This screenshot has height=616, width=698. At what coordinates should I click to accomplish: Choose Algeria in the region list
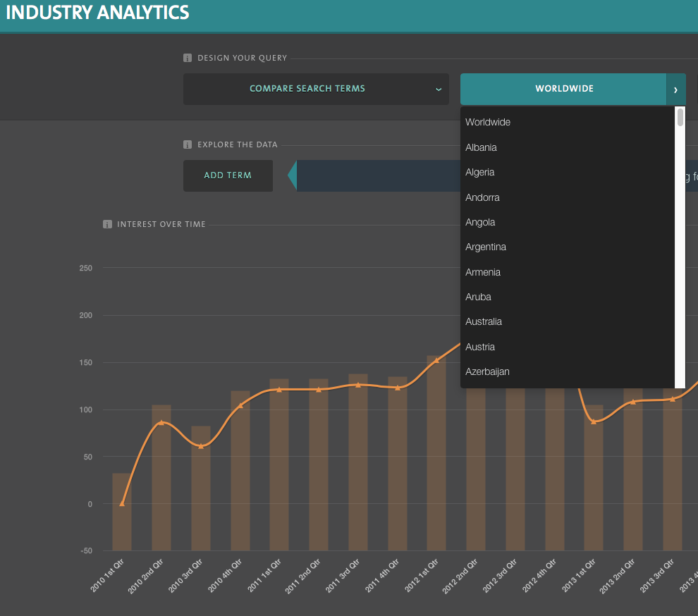[x=480, y=172]
